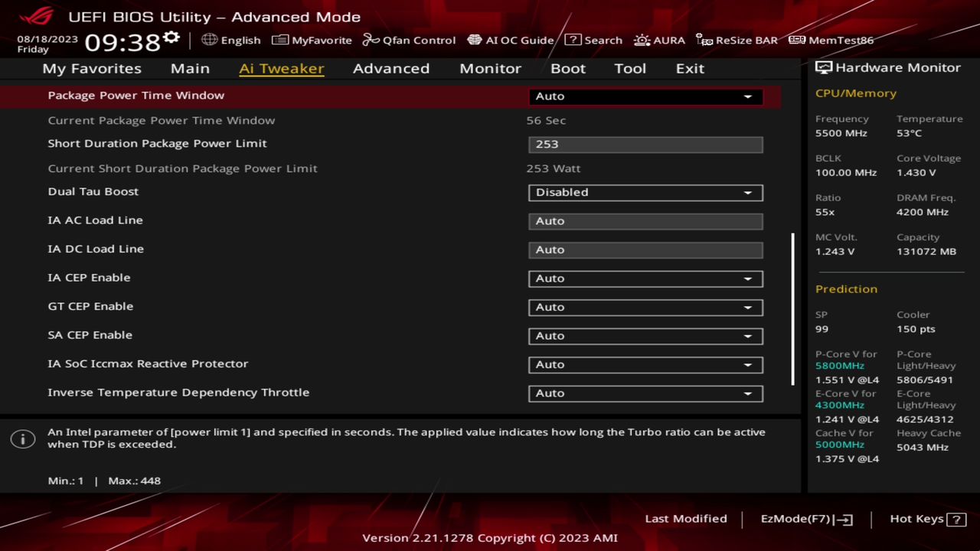Click the date 08/18/2023 Friday

[47, 44]
